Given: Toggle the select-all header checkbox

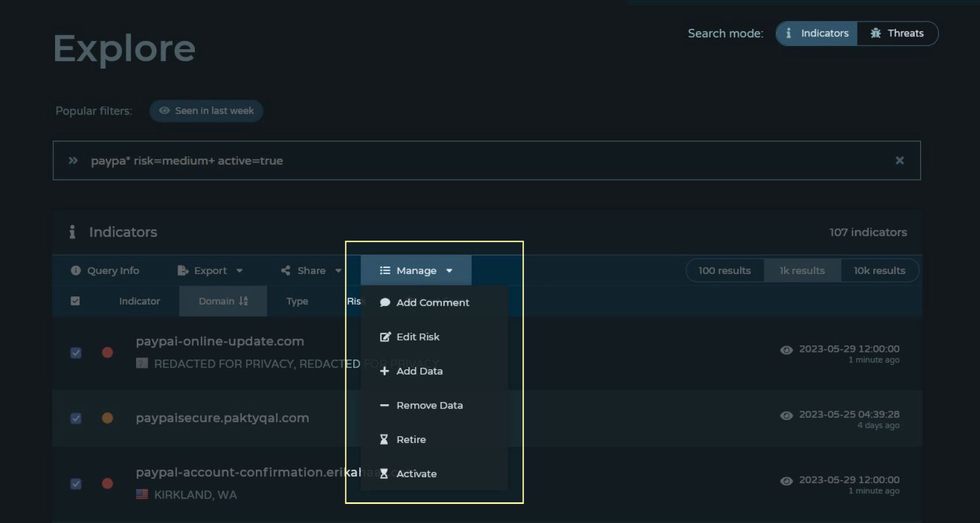Looking at the screenshot, I should point(75,301).
